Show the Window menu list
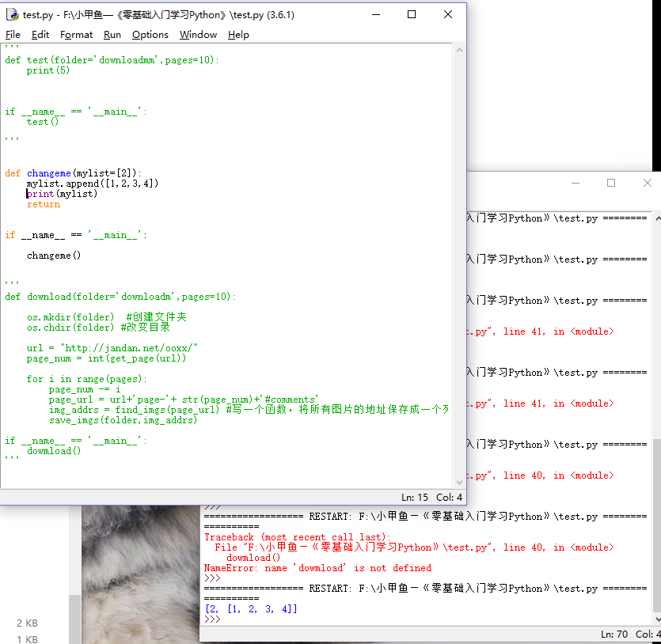 click(198, 35)
